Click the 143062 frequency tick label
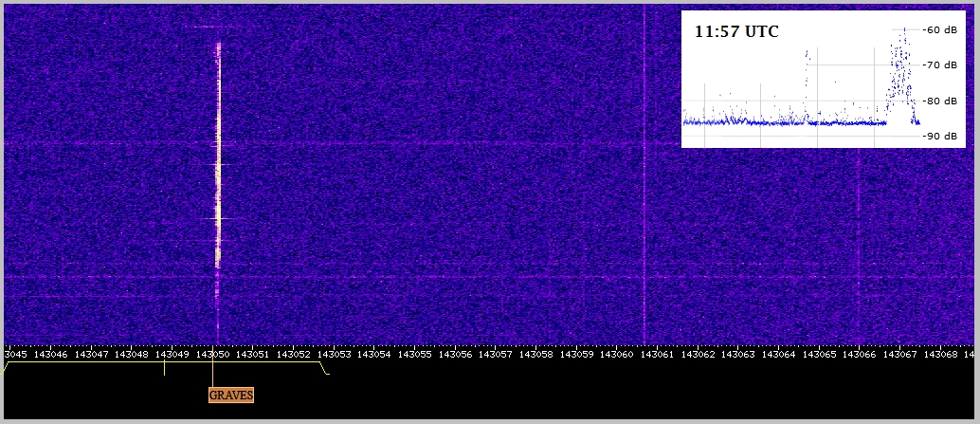 click(x=699, y=354)
